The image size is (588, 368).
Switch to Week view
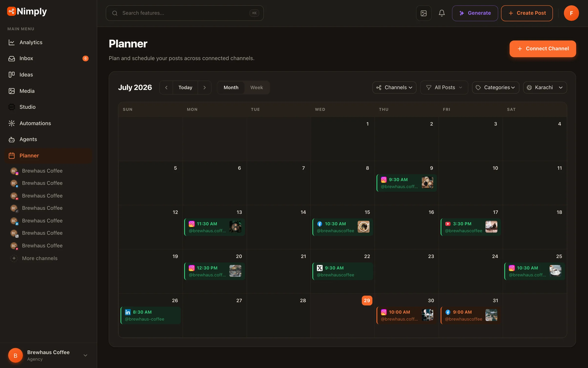pyautogui.click(x=257, y=88)
